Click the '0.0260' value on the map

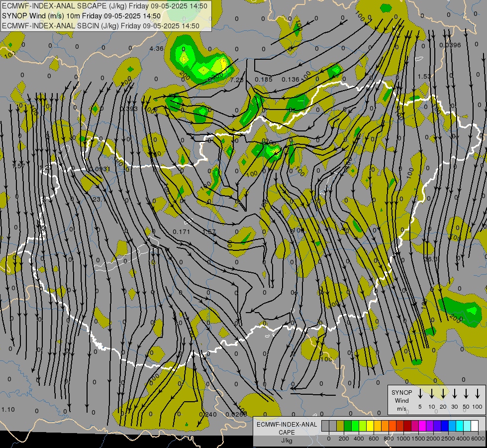pos(236,415)
